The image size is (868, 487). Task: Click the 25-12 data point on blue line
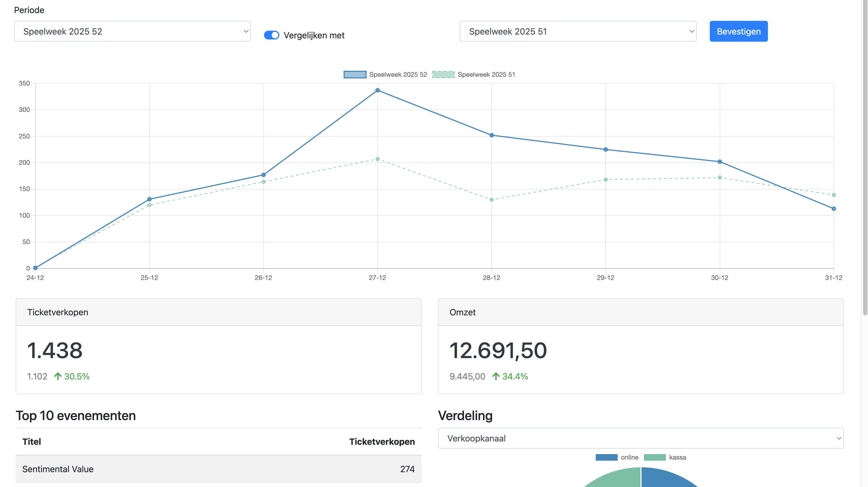149,199
